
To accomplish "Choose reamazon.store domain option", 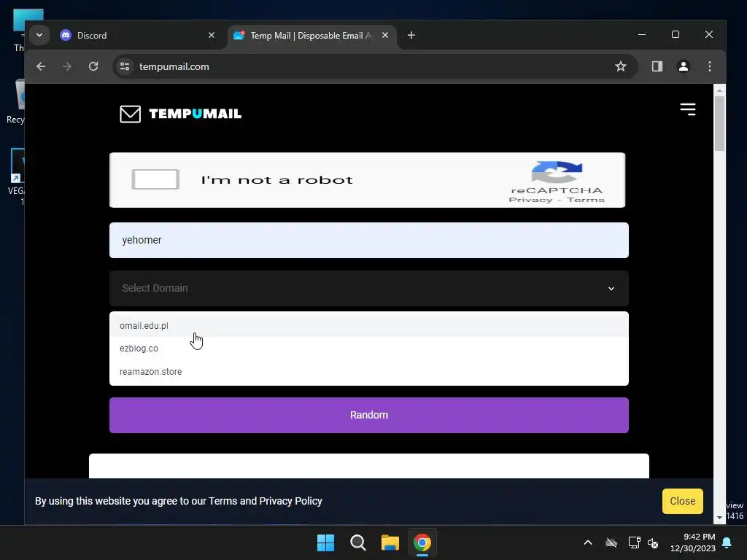I will pyautogui.click(x=368, y=371).
